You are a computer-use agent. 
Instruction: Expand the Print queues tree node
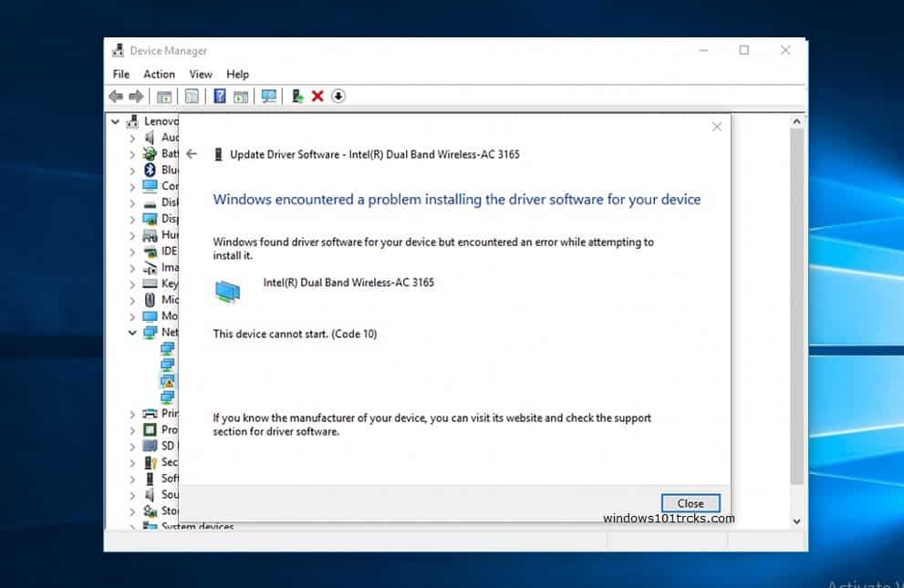tap(132, 414)
